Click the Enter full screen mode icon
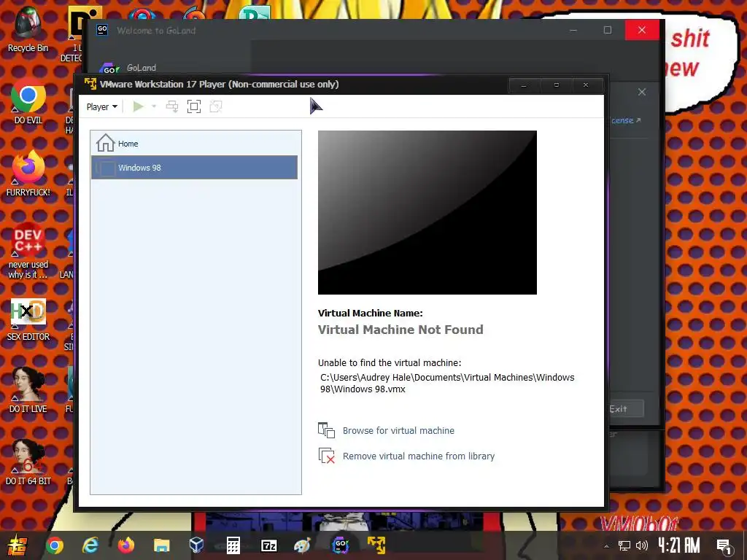 click(194, 106)
